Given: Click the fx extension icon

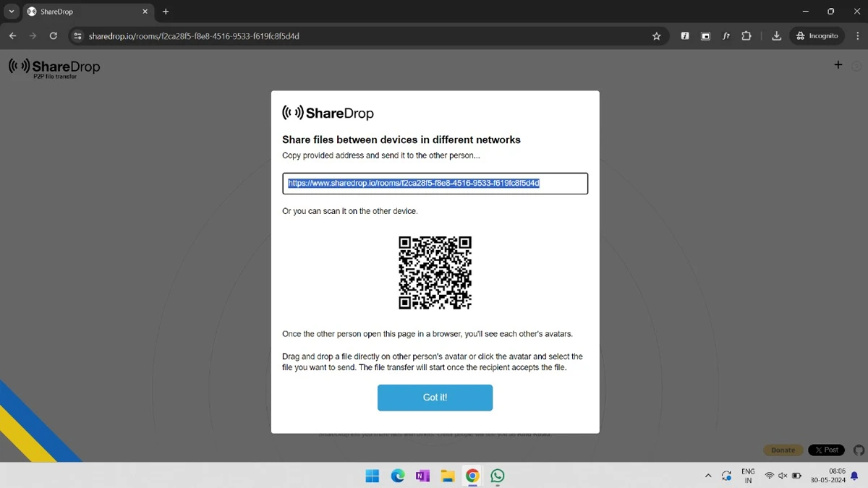Looking at the screenshot, I should (726, 36).
